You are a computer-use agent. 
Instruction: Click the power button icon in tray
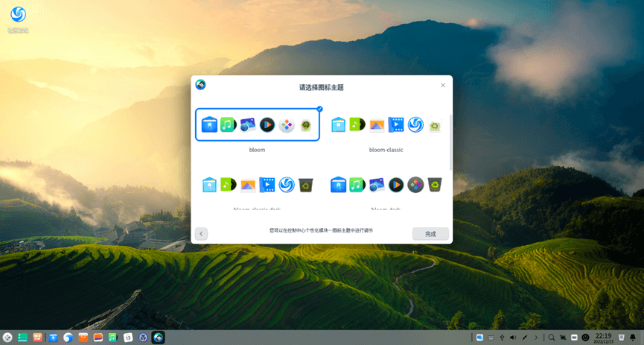(x=586, y=338)
